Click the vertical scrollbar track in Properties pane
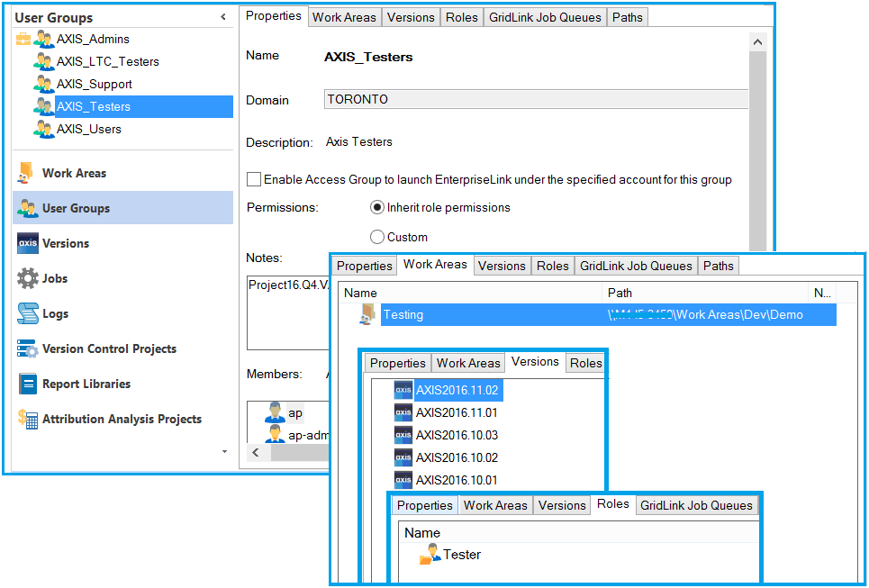 pos(757,149)
